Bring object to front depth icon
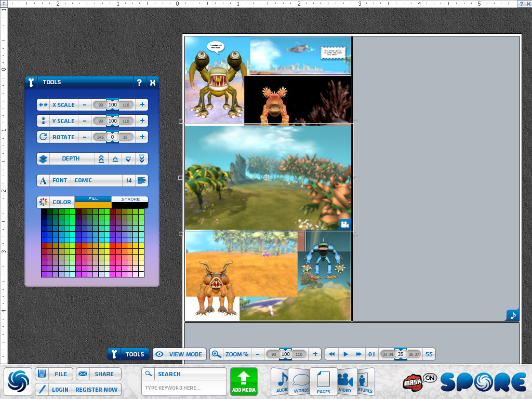 [x=101, y=159]
